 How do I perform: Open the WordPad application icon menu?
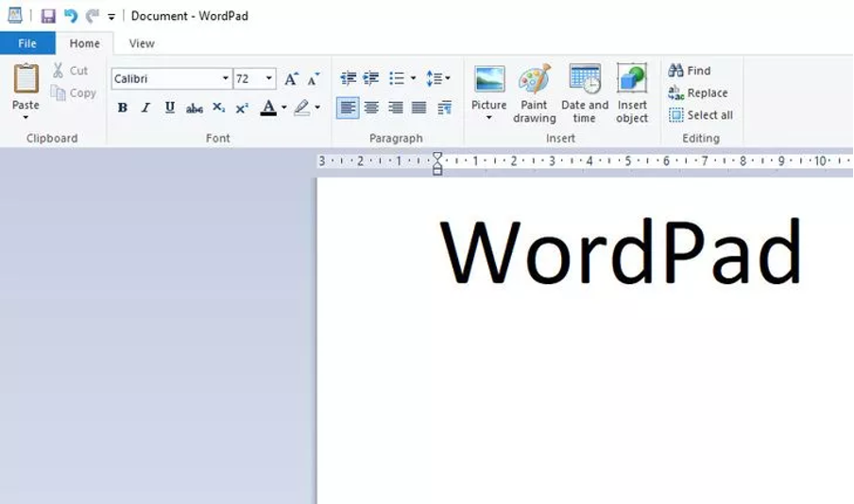pos(15,16)
